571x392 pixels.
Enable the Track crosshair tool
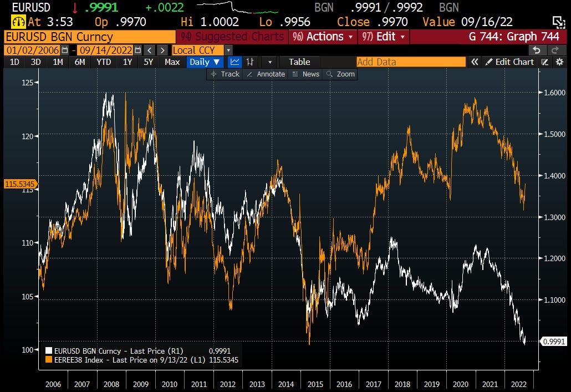(x=225, y=74)
